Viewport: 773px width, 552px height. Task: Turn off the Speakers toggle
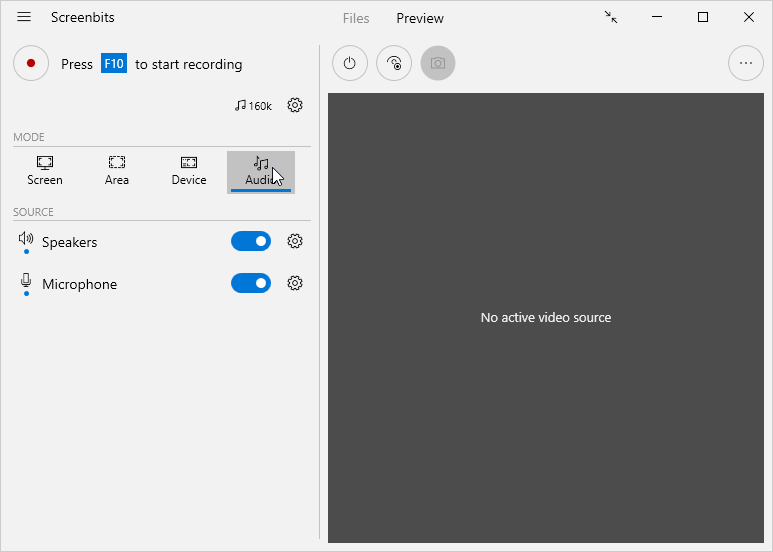pyautogui.click(x=251, y=241)
